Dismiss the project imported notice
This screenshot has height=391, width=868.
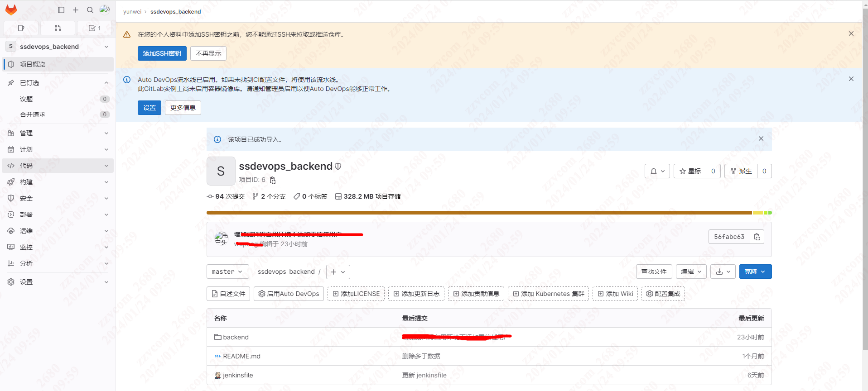761,138
